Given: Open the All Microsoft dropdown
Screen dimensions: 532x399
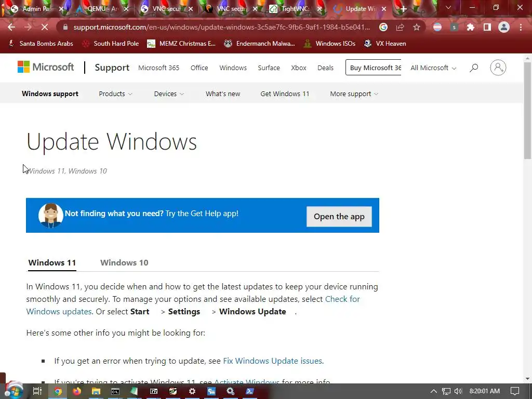Looking at the screenshot, I should point(433,68).
